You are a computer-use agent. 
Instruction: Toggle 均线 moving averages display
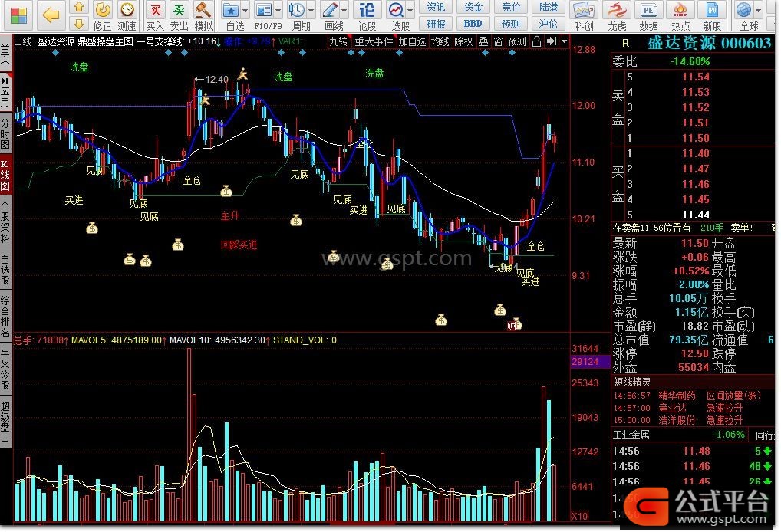tap(440, 41)
